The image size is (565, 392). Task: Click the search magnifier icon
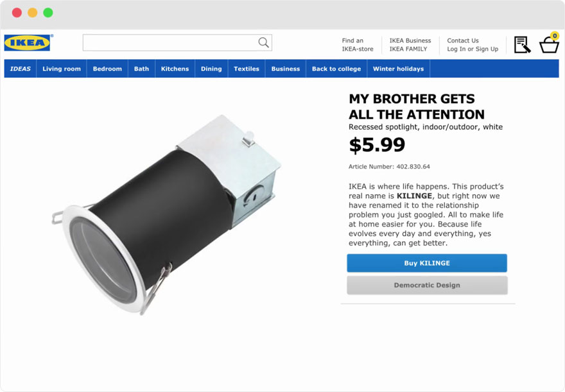point(263,43)
